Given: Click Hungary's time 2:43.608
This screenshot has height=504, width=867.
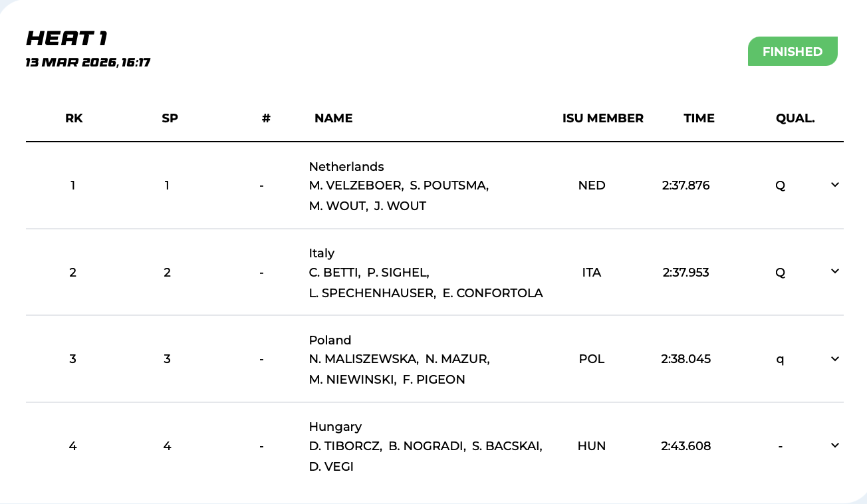Looking at the screenshot, I should tap(685, 445).
